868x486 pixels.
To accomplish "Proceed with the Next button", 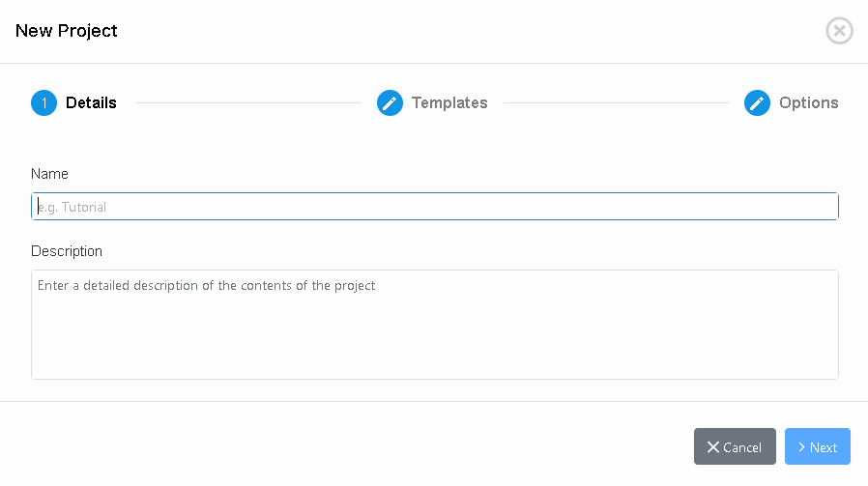I will (x=818, y=447).
